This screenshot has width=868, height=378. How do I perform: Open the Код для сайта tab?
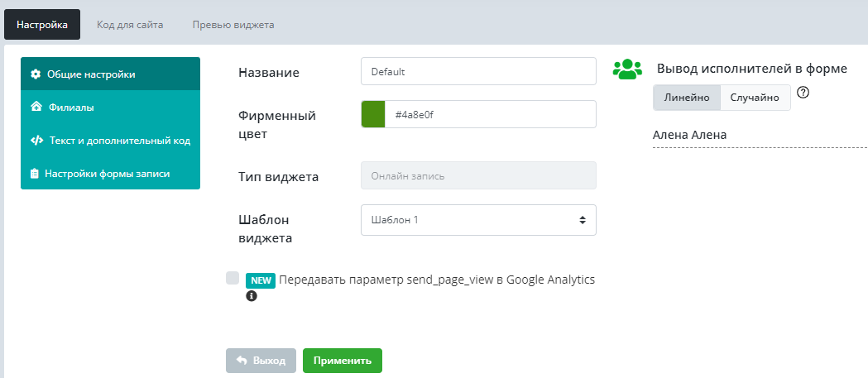[130, 25]
